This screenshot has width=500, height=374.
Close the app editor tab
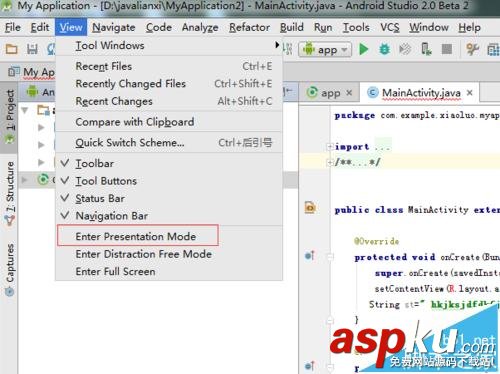click(349, 93)
